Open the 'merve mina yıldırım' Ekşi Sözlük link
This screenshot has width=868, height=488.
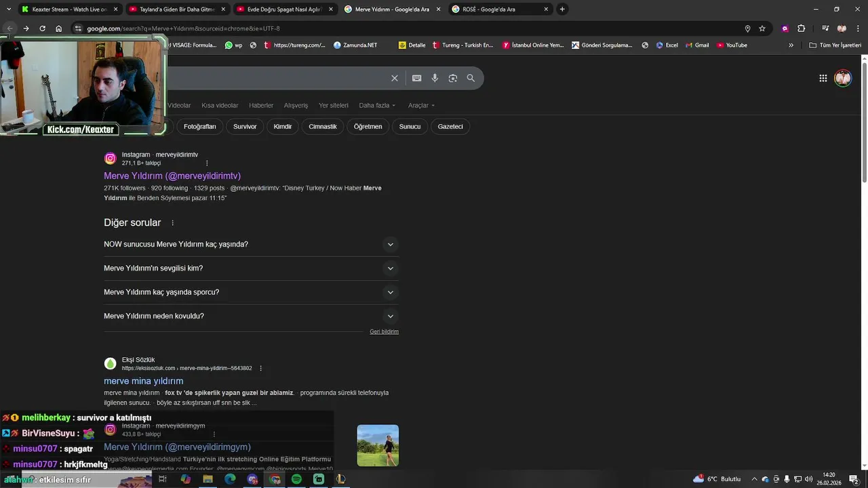pyautogui.click(x=144, y=382)
